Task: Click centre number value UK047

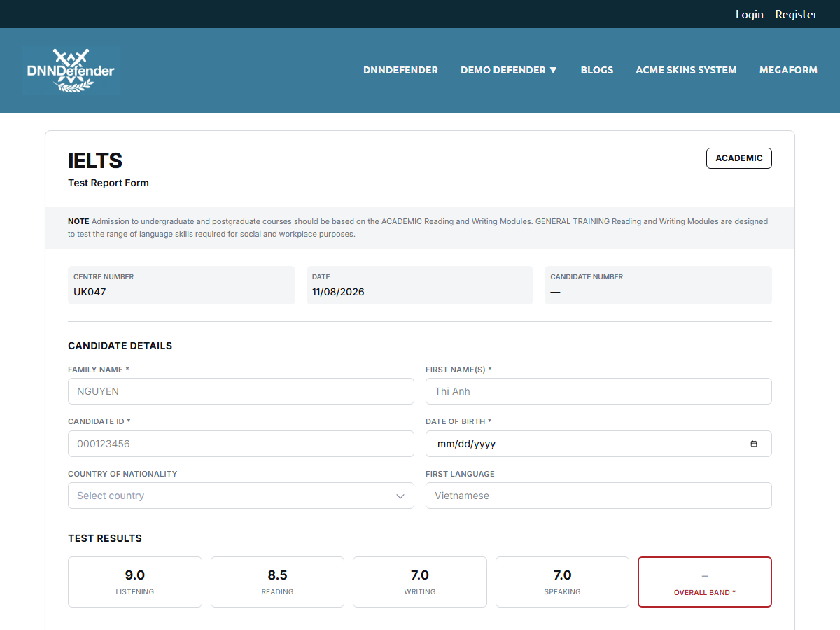Action: coord(90,292)
